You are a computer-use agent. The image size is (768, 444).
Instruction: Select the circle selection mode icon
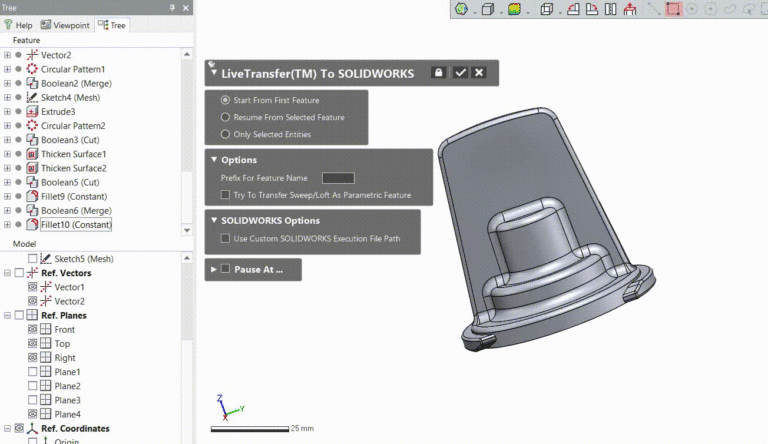click(x=692, y=9)
